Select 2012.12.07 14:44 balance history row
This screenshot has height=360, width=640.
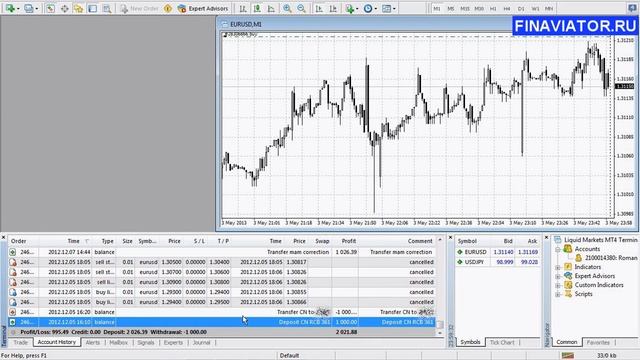tap(222, 252)
